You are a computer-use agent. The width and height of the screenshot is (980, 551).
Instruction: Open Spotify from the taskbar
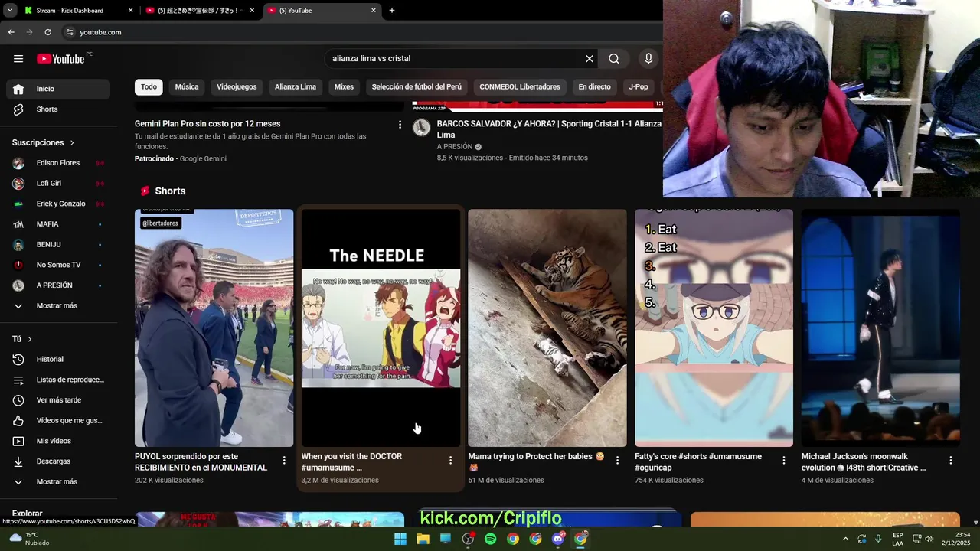pyautogui.click(x=491, y=539)
